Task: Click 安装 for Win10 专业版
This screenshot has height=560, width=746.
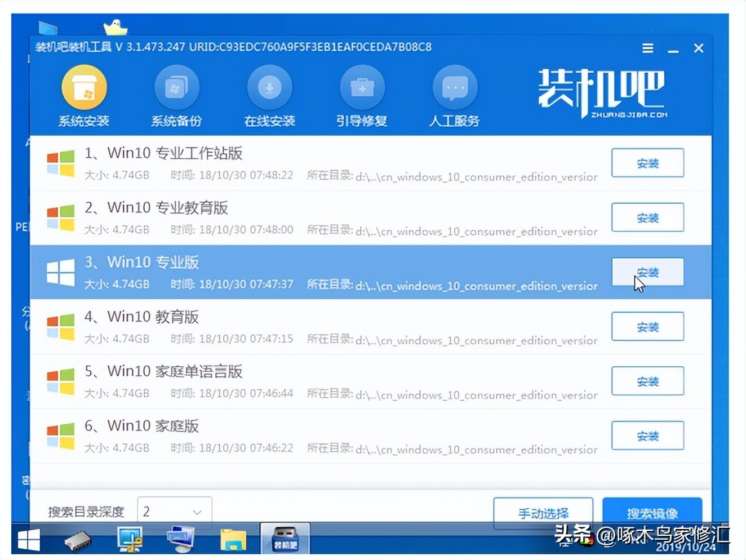Action: click(x=647, y=271)
